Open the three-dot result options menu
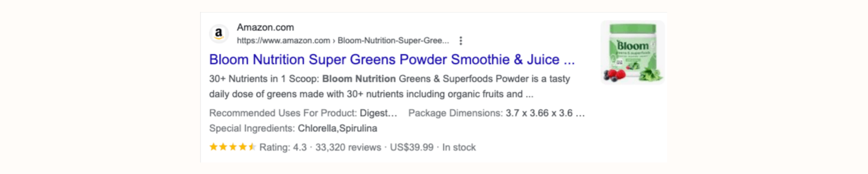Viewport: 868px width, 174px height. click(x=461, y=41)
